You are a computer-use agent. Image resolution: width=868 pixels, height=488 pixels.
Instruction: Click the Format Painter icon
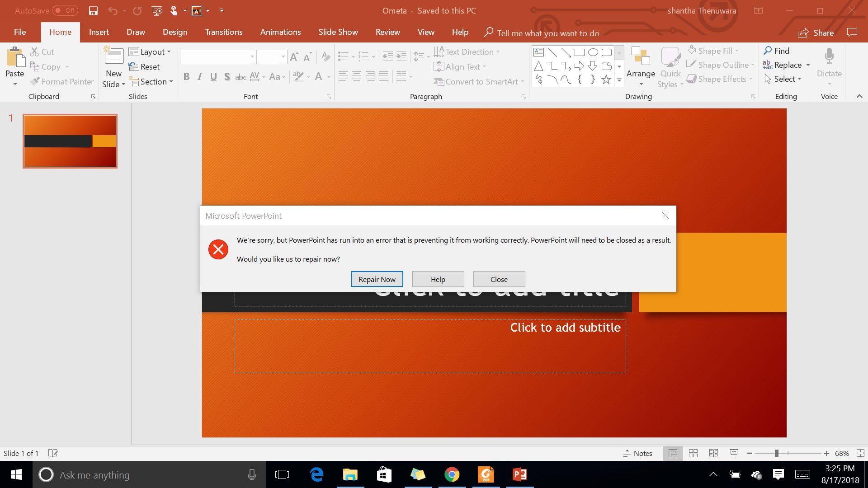[x=34, y=81]
